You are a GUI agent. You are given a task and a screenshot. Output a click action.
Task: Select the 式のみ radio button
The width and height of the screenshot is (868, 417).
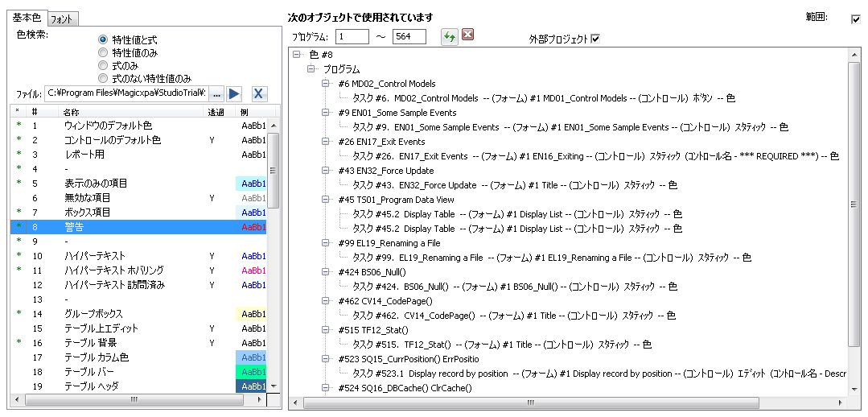(x=102, y=65)
